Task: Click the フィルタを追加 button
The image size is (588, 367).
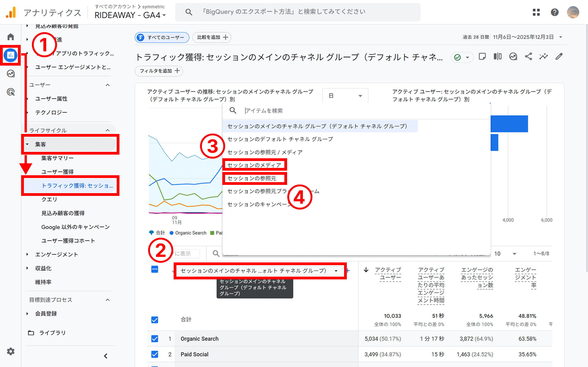Action: [x=158, y=71]
